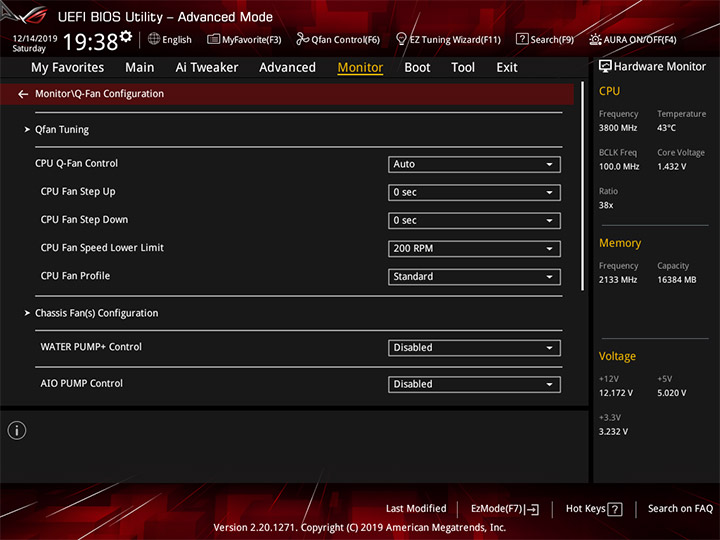Open Search on FAQ link
Image resolution: width=720 pixels, height=540 pixels.
(681, 509)
